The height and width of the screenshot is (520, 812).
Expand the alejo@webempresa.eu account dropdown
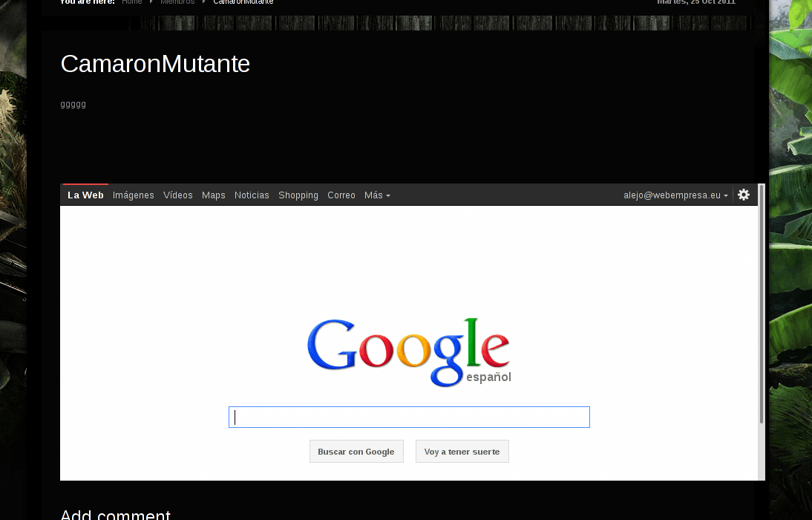point(675,195)
